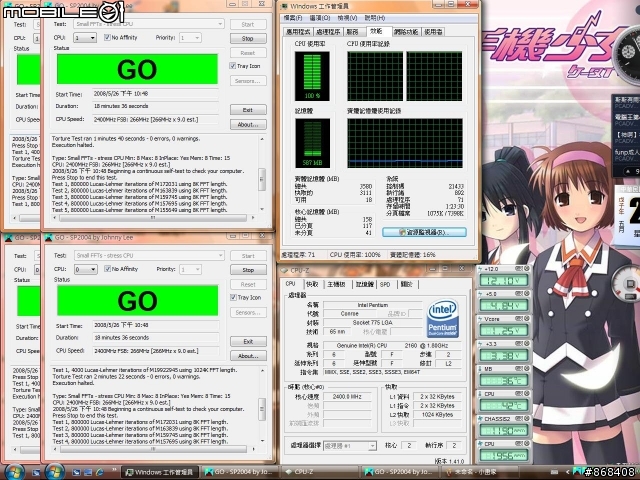Click fan icon on CPU RPM panel

click(x=480, y=444)
